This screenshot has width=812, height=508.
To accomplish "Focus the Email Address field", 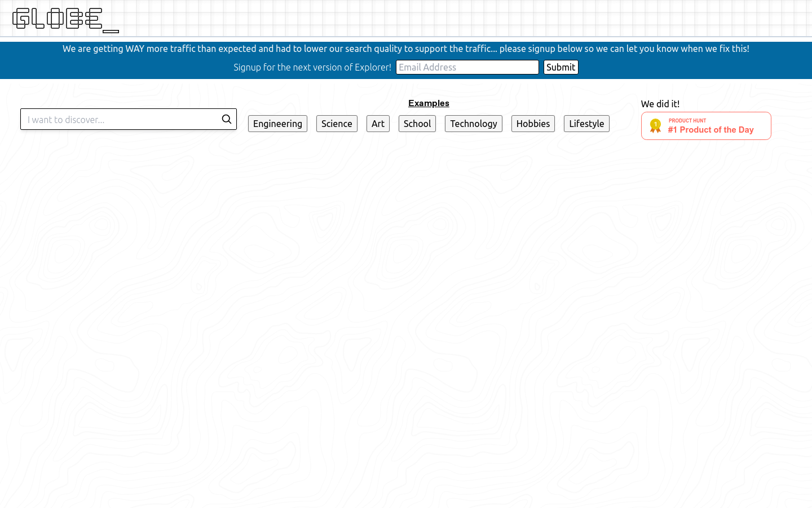I will 467,67.
